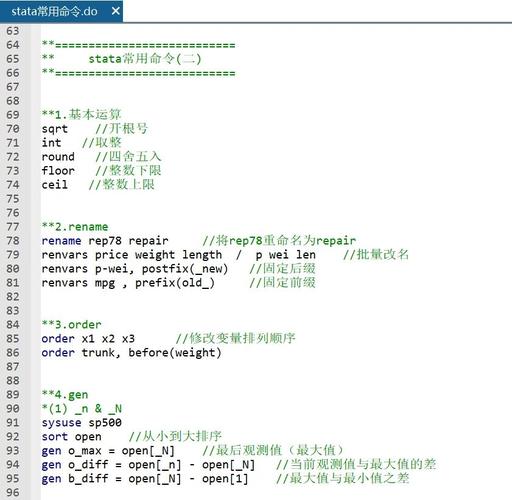Viewport: 512px width, 500px height.
Task: Click the prefix(old_) text
Action: [x=175, y=283]
